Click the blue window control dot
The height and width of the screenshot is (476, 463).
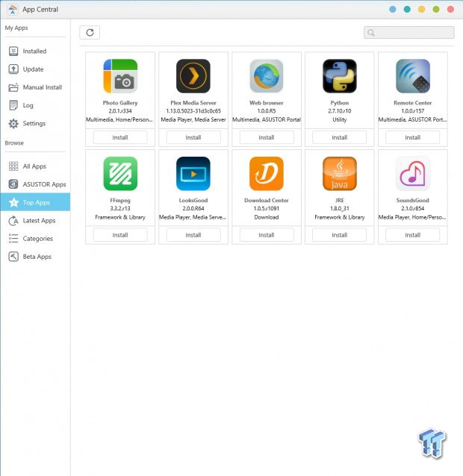pos(393,10)
